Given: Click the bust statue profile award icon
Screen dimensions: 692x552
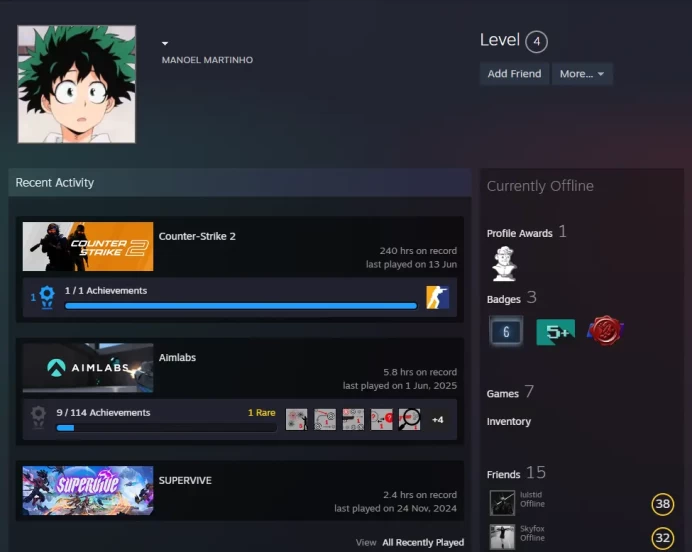Looking at the screenshot, I should [504, 264].
